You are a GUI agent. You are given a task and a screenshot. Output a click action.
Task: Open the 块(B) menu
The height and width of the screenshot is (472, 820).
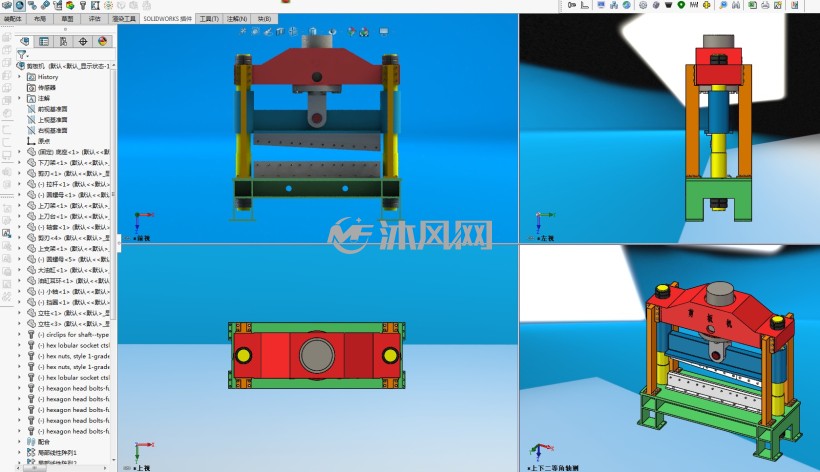pos(264,19)
